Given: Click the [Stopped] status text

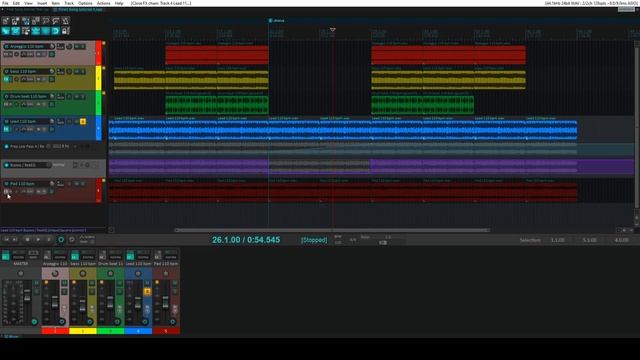Looking at the screenshot, I should pos(314,240).
